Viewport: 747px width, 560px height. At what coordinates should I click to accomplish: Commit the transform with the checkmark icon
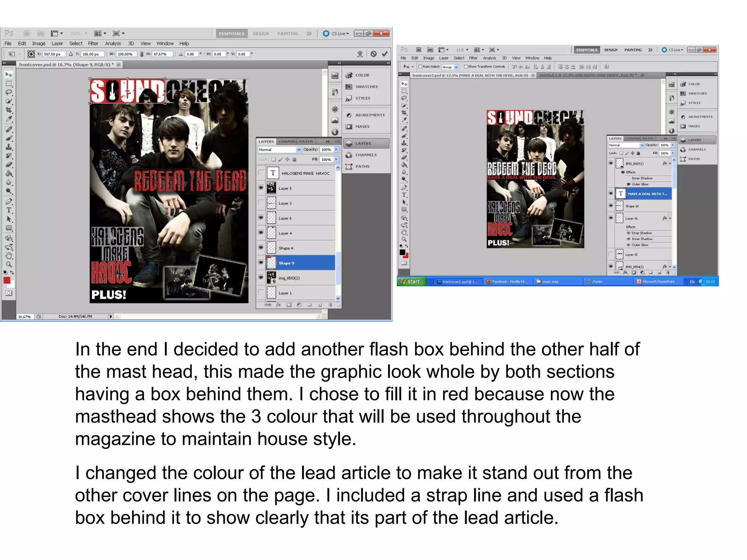pyautogui.click(x=384, y=54)
